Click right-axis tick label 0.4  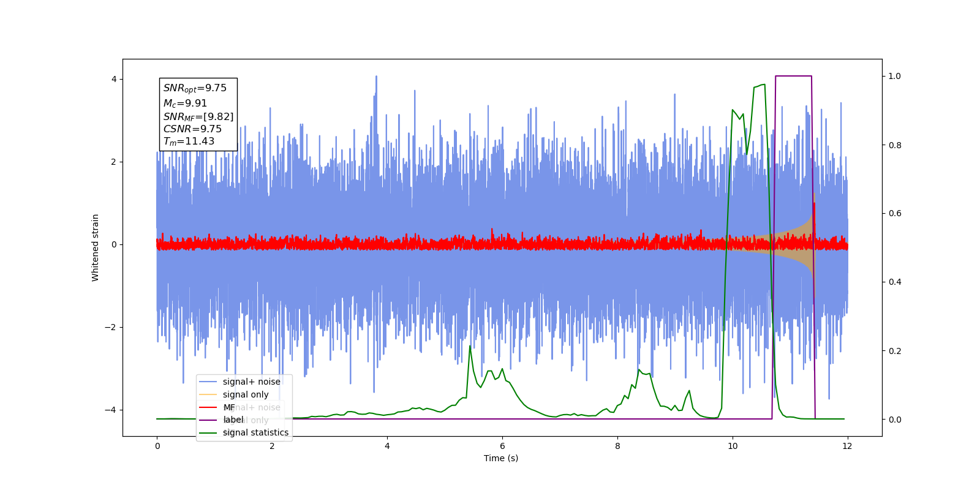(895, 282)
